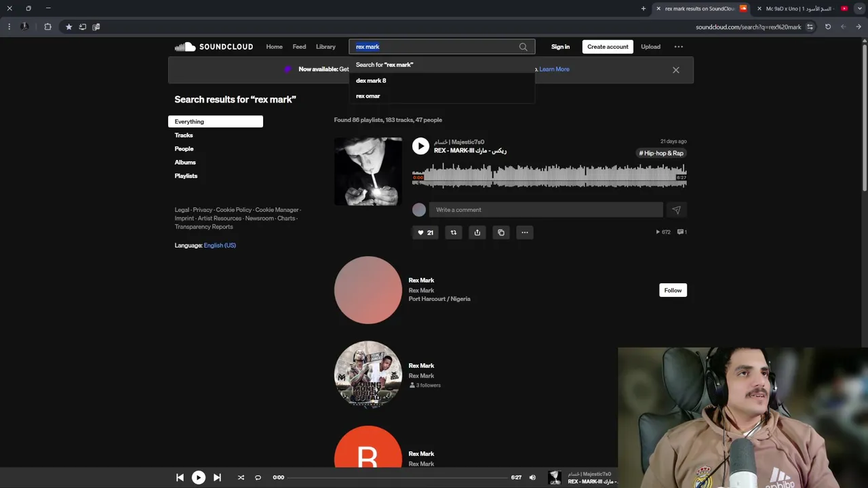Screen dimensions: 868x488
Task: Bookmark this page with star icon
Action: pyautogui.click(x=68, y=26)
